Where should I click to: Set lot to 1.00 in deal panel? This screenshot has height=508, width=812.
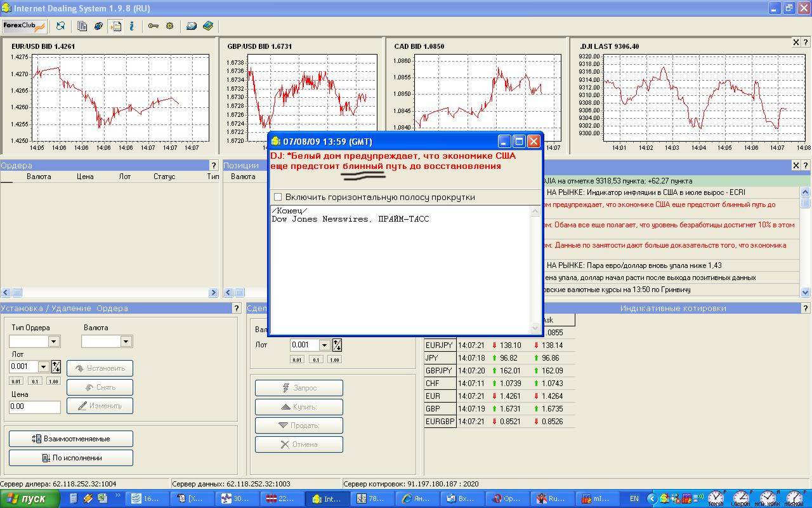(x=334, y=359)
